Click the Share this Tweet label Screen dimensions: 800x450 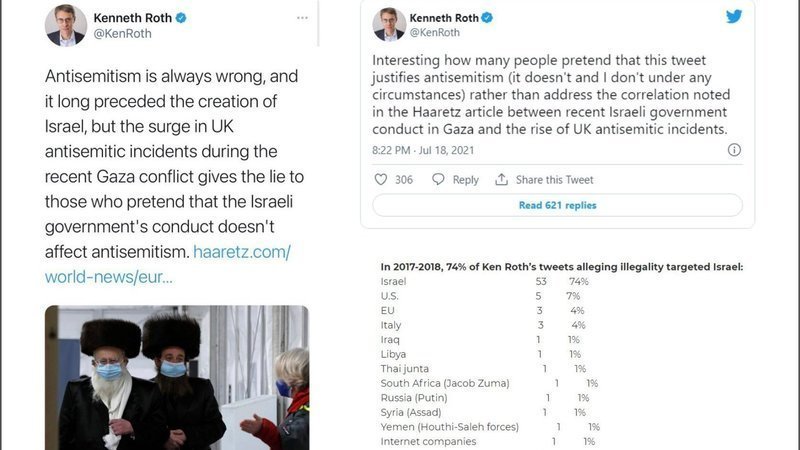555,180
